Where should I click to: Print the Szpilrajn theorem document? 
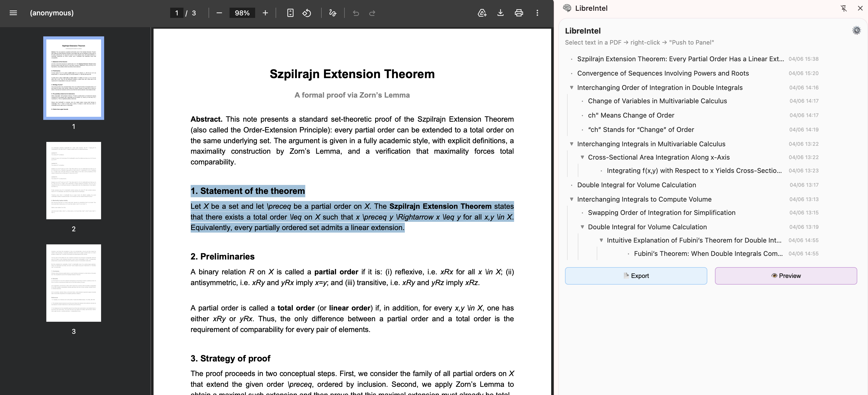519,13
